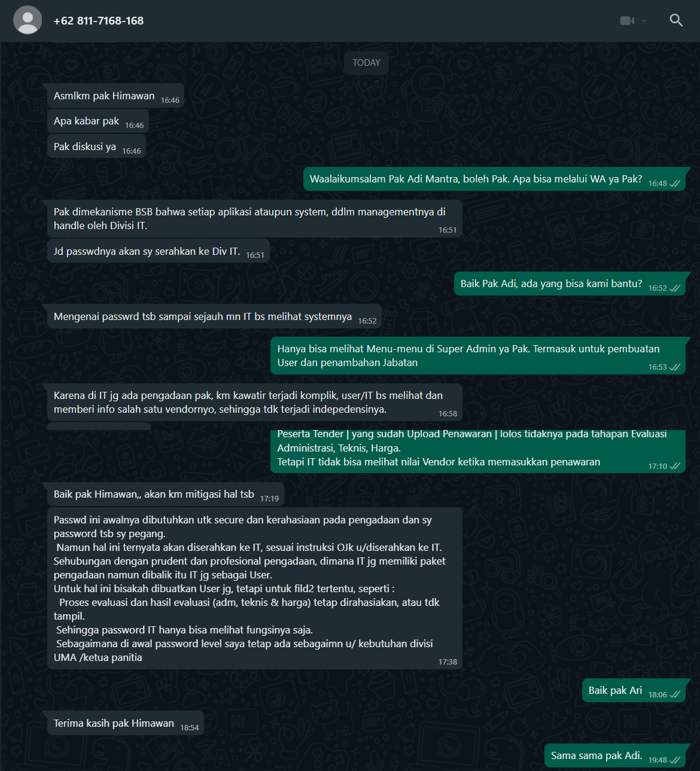Start a video call
This screenshot has height=771, width=700.
click(626, 20)
